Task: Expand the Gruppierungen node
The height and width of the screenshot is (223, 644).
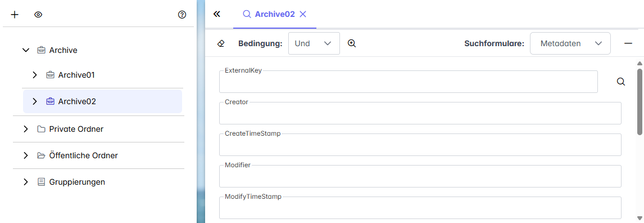Action: (26, 182)
